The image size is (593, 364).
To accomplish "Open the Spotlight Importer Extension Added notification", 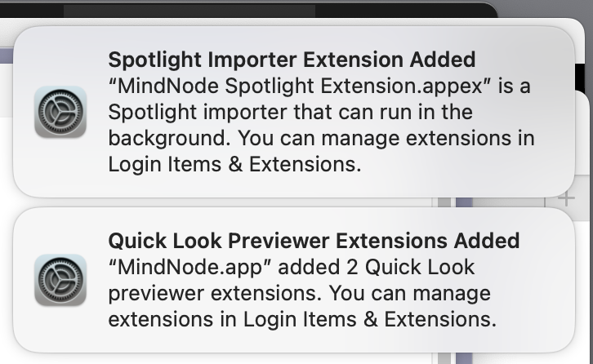I will pos(294,112).
